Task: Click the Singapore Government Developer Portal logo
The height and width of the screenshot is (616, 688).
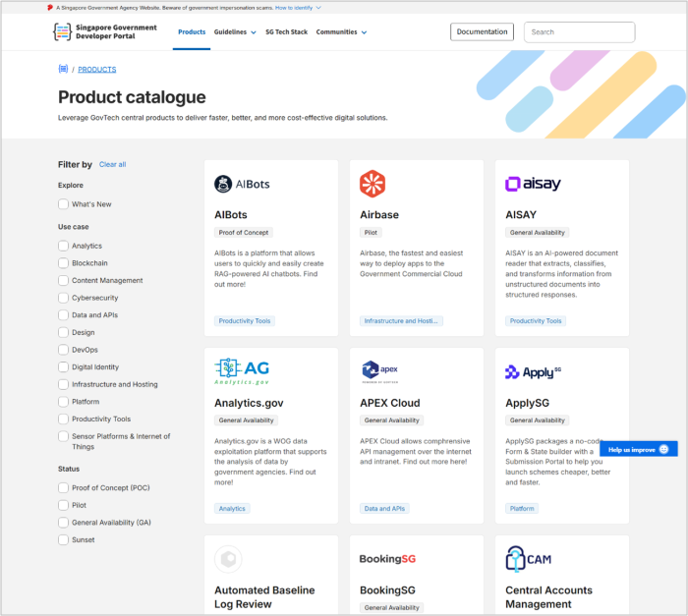Action: click(104, 32)
